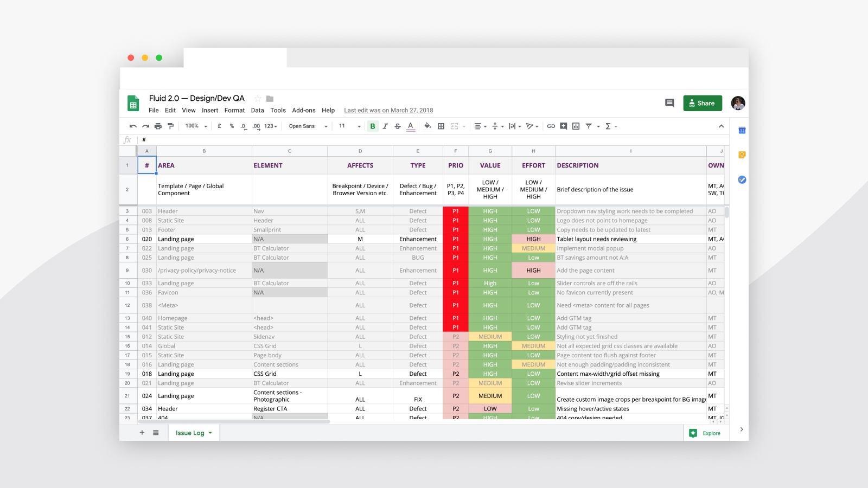Open the View menu
The width and height of the screenshot is (868, 488).
click(189, 111)
